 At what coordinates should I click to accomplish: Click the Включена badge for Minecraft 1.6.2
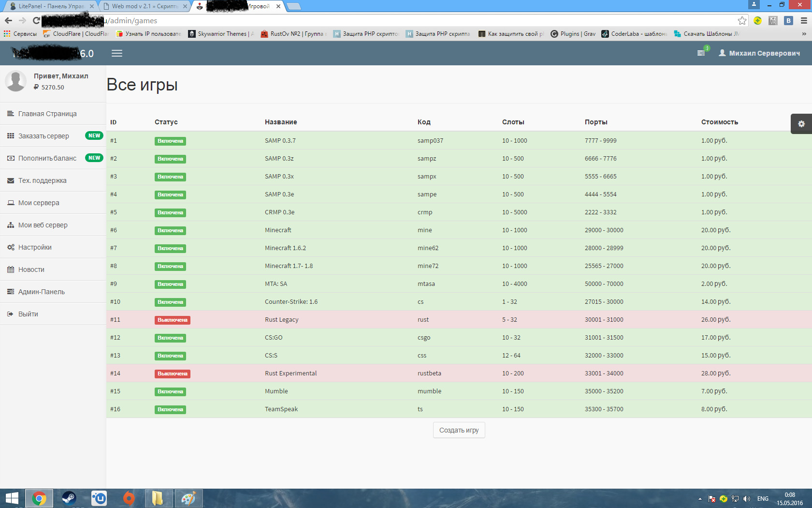click(171, 249)
